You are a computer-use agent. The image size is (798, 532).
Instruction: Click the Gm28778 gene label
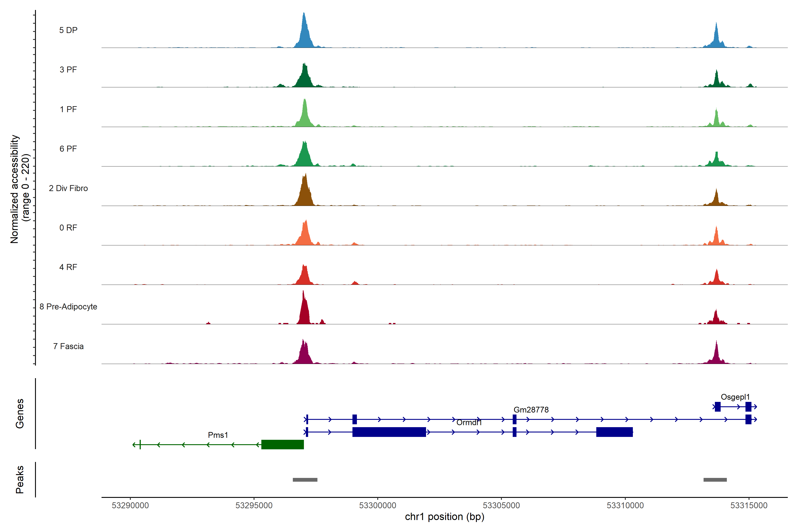[x=531, y=409]
